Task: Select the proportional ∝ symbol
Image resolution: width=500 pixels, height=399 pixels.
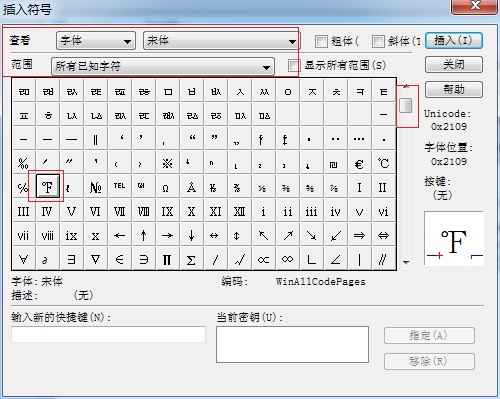Action: 263,259
